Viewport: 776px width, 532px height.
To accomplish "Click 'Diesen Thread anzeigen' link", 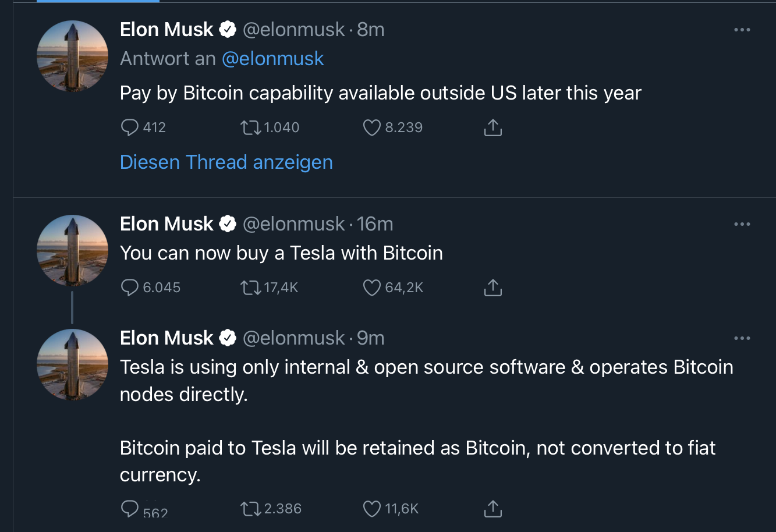I will pos(226,162).
